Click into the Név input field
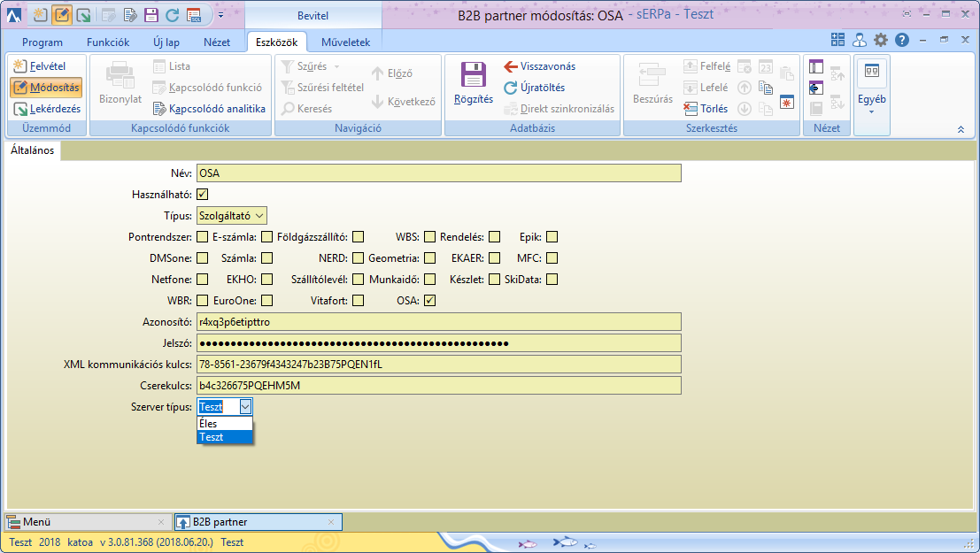Viewport: 980px width, 553px height. click(439, 173)
